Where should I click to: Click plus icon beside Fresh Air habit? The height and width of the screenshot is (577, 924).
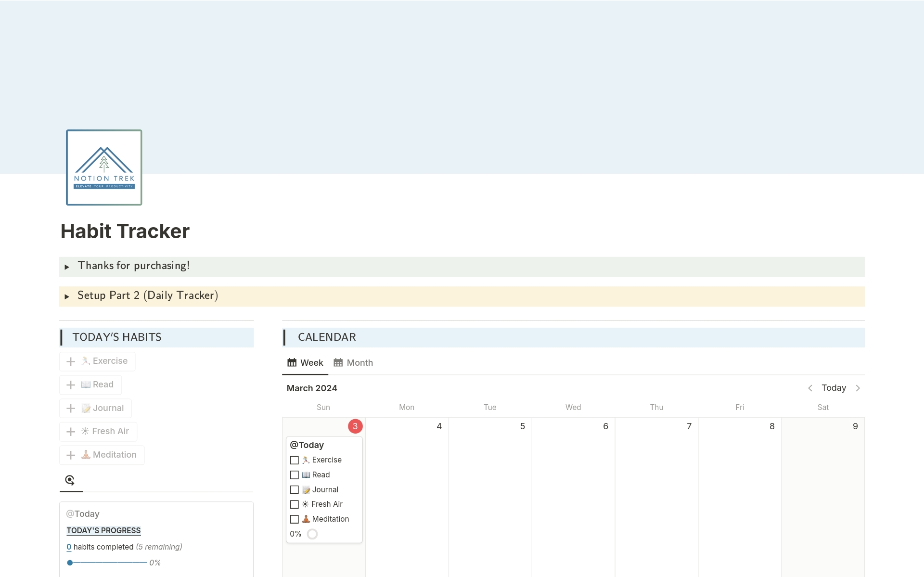(x=71, y=432)
